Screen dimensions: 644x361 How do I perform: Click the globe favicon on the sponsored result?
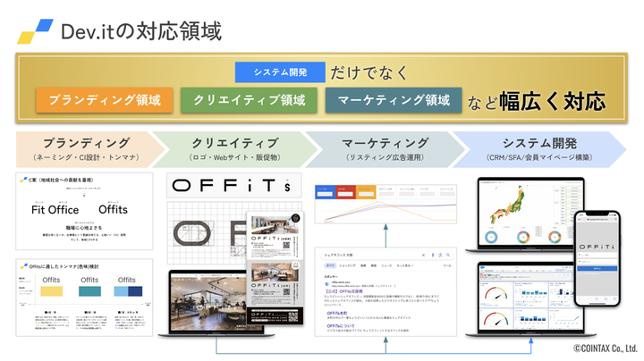[327, 283]
